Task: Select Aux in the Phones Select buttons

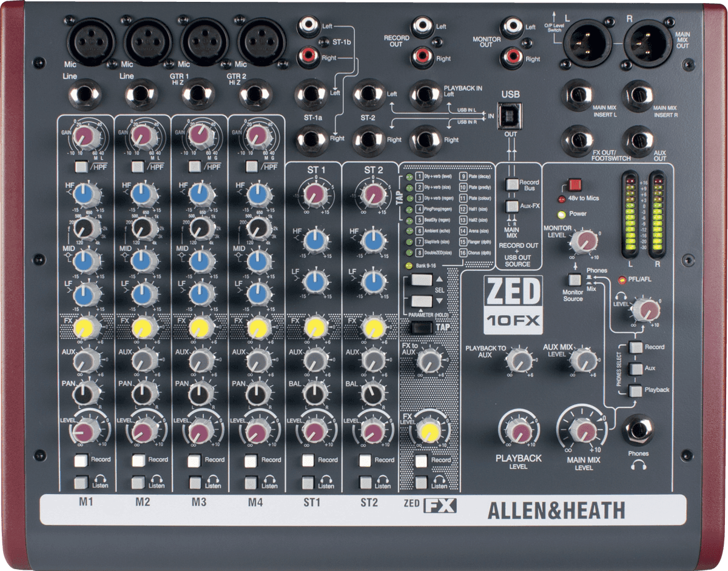Action: coord(635,369)
